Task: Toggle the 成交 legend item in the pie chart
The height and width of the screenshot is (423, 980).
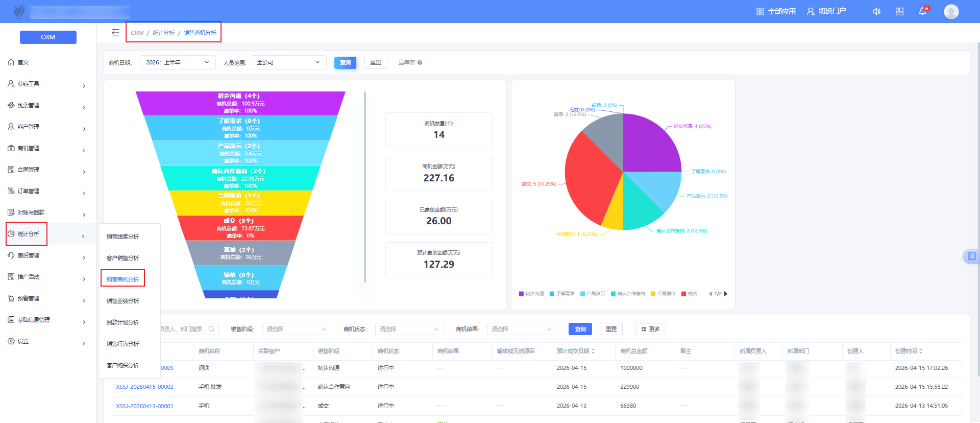Action: pyautogui.click(x=689, y=294)
